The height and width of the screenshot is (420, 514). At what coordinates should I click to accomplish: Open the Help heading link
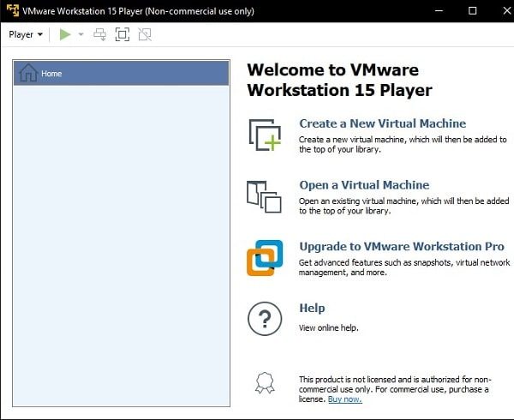(x=312, y=309)
